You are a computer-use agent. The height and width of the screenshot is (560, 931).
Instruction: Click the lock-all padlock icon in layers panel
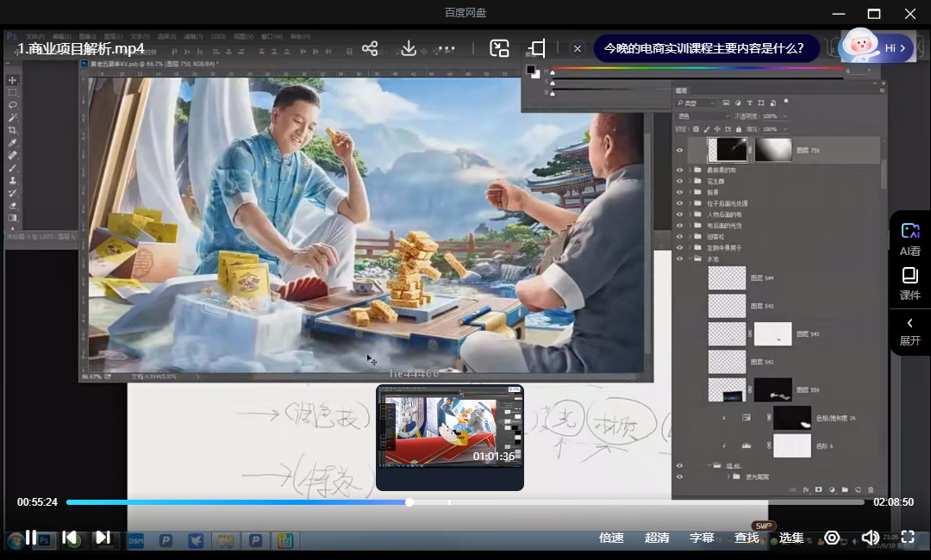739,128
